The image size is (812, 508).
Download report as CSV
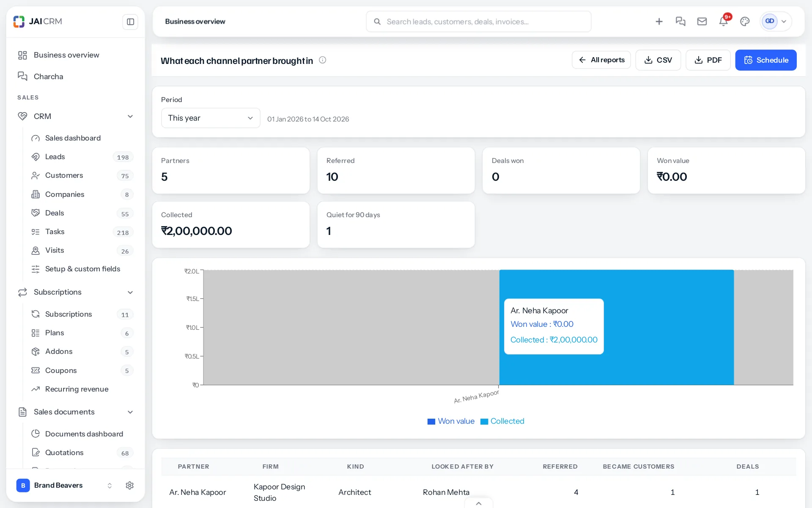pos(658,60)
